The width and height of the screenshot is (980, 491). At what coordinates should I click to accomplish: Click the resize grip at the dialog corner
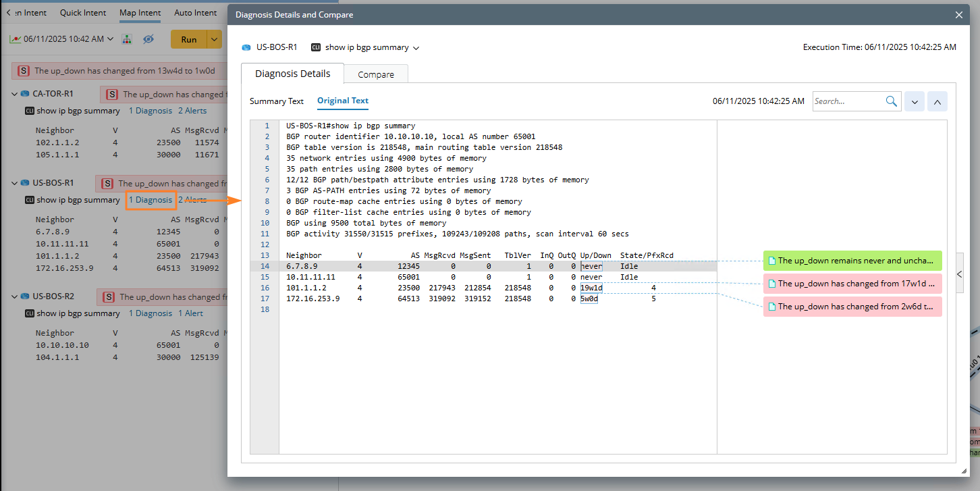click(x=964, y=471)
